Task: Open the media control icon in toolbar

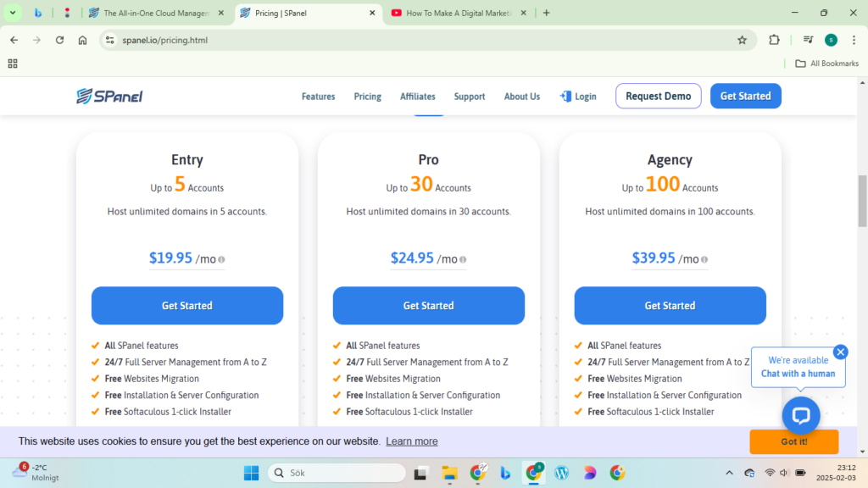Action: click(x=808, y=40)
